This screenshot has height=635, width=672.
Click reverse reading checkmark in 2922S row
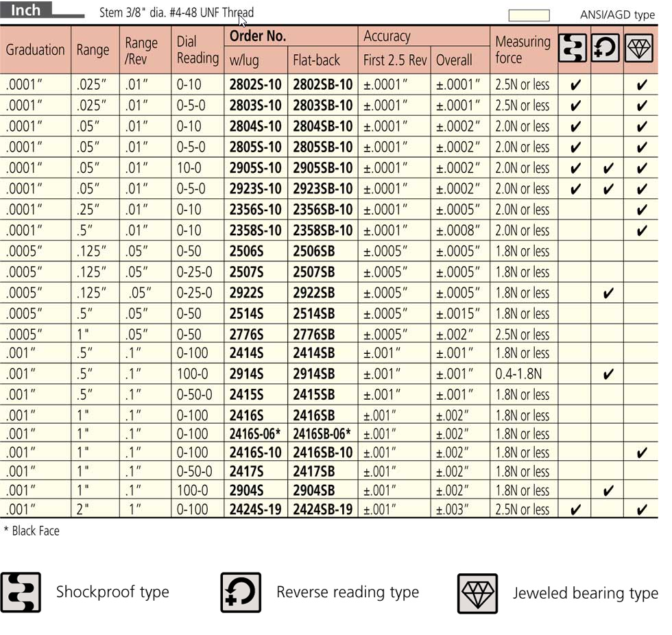click(608, 293)
